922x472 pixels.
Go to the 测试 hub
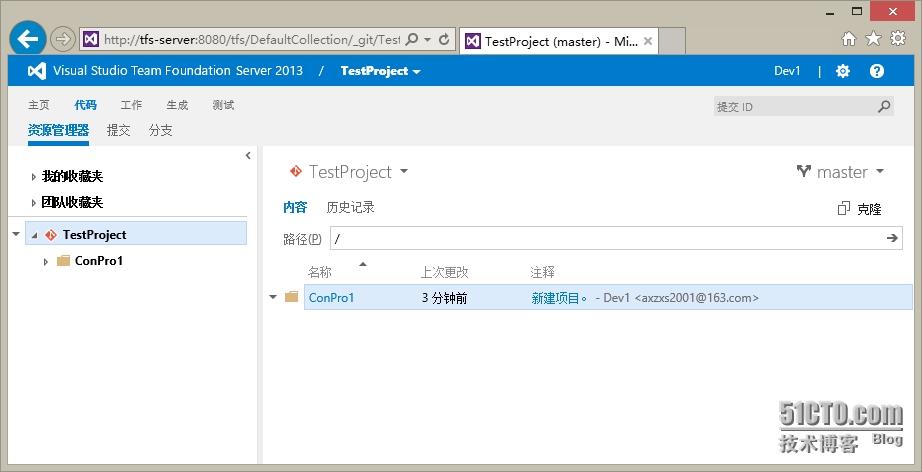coord(223,105)
